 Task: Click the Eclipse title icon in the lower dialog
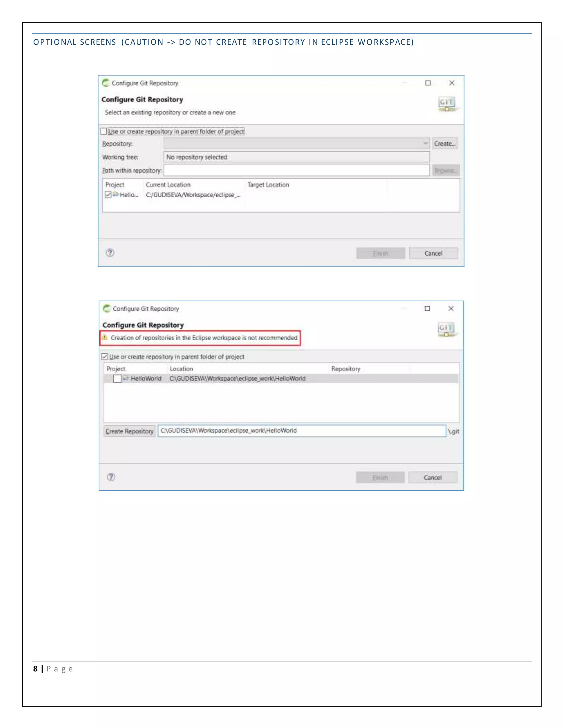107,308
